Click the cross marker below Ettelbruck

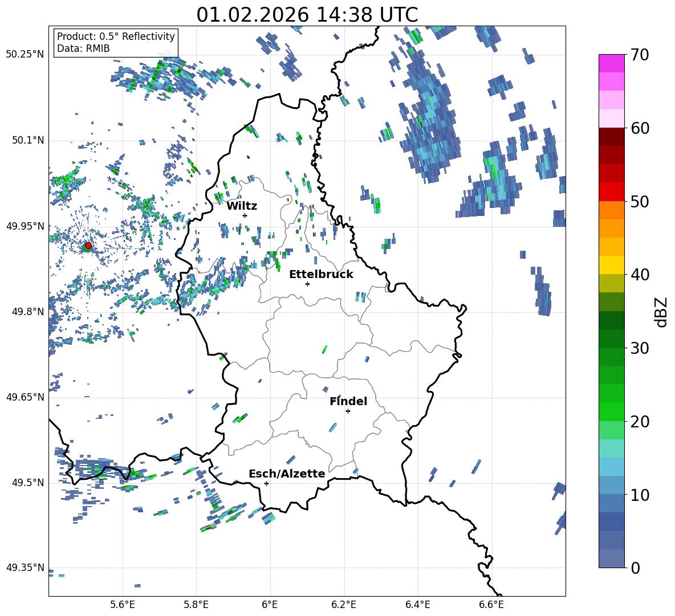pos(307,284)
